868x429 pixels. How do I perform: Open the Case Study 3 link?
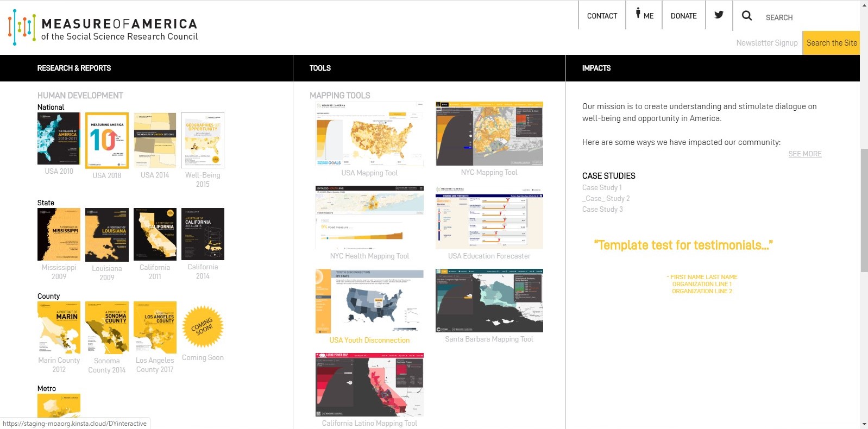pos(602,209)
